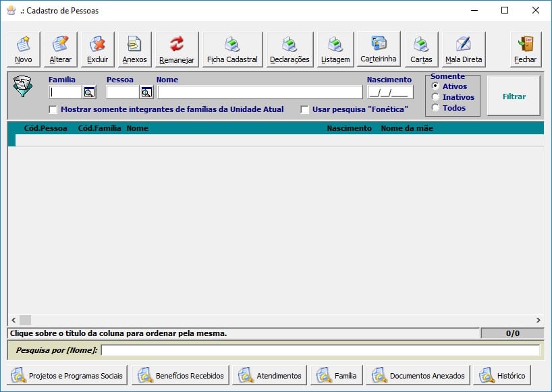Viewport: 552px width, 392px height.
Task: Sort by Nome column header
Action: point(138,128)
